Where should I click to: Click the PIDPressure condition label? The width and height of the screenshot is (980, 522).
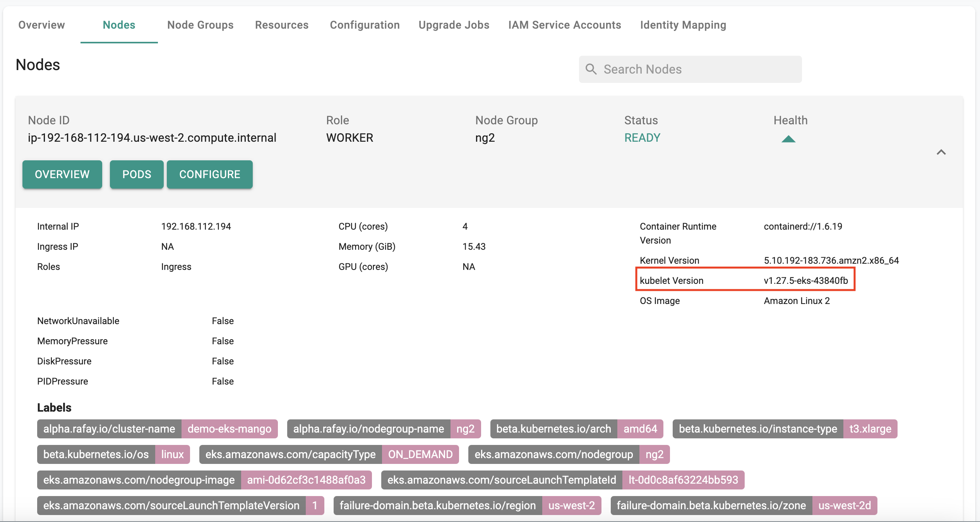point(63,381)
